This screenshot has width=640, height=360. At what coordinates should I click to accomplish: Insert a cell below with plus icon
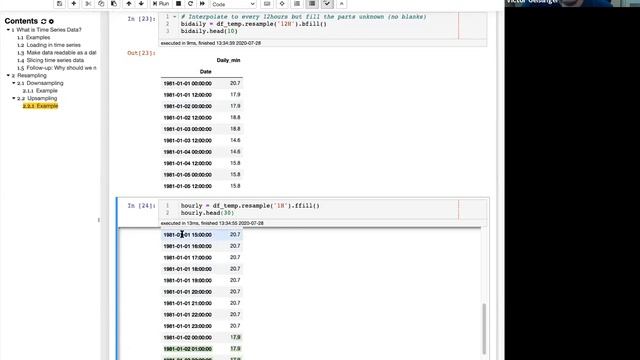(x=73, y=4)
